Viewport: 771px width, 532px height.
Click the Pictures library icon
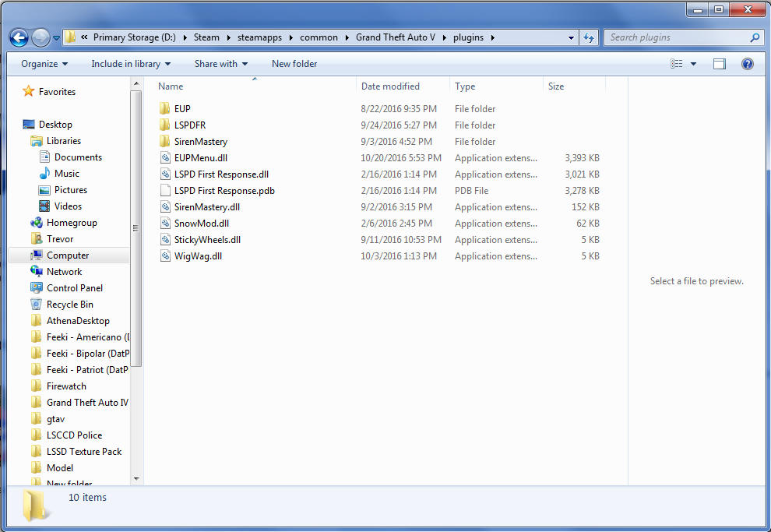[44, 190]
